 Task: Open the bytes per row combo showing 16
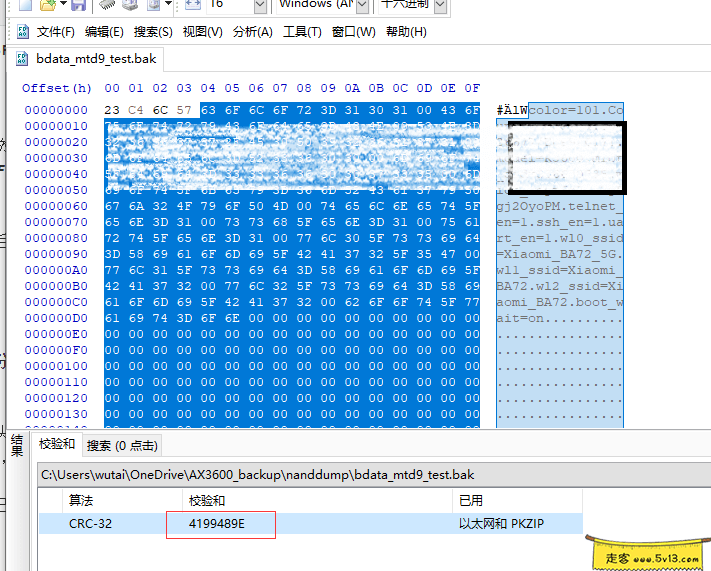[x=260, y=5]
